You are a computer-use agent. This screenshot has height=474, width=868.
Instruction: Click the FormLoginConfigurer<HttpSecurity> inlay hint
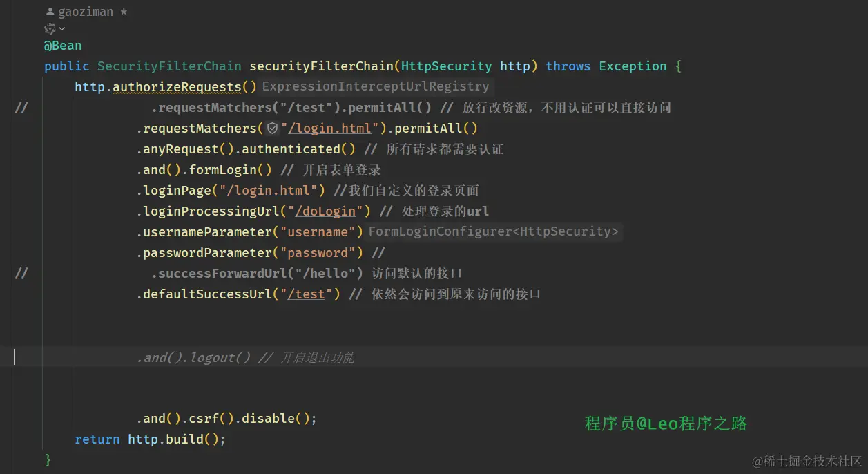click(494, 232)
